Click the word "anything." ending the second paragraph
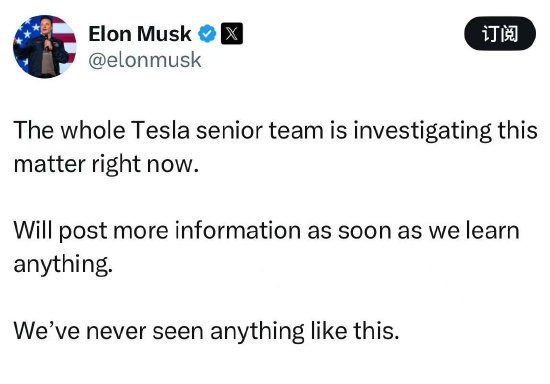The image size is (550, 384). pos(63,265)
